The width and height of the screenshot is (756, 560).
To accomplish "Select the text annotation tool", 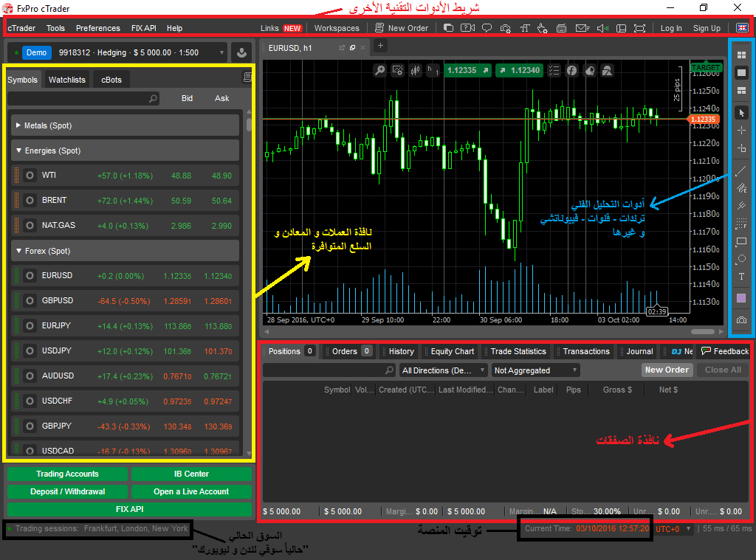I will point(741,277).
